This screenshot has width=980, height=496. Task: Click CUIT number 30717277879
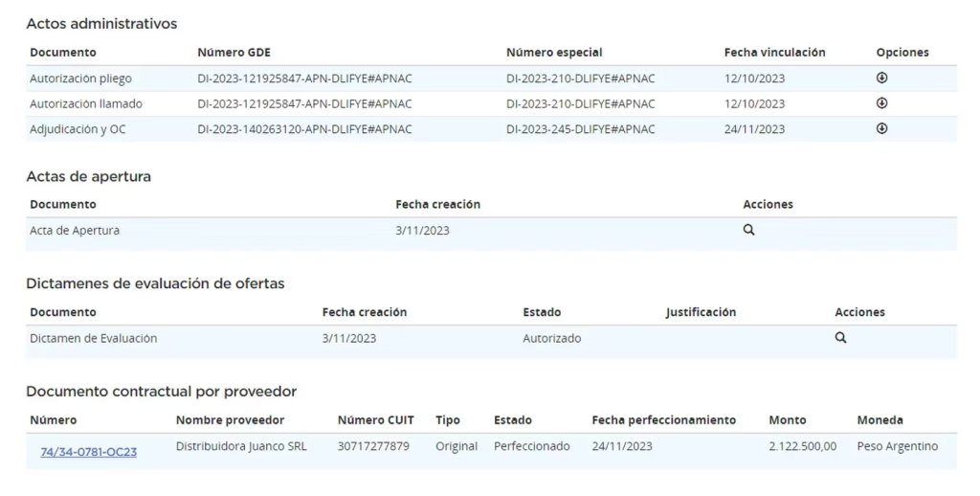[x=373, y=446]
